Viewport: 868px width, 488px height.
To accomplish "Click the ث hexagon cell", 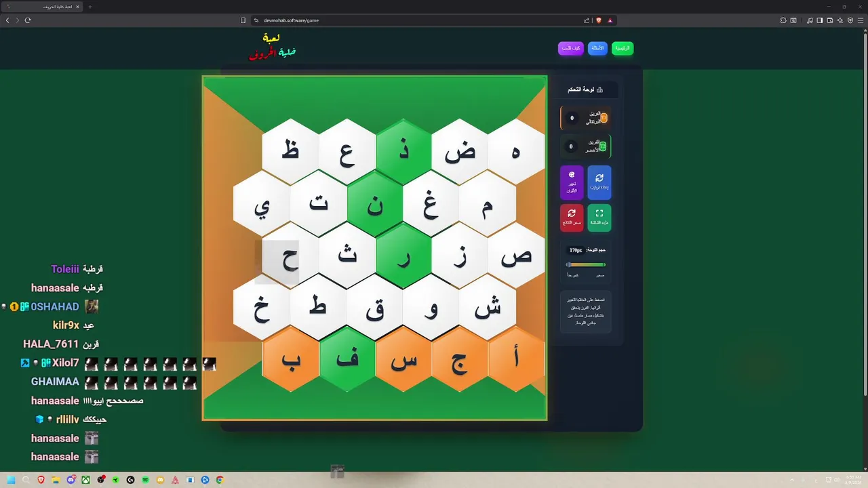I will [347, 256].
